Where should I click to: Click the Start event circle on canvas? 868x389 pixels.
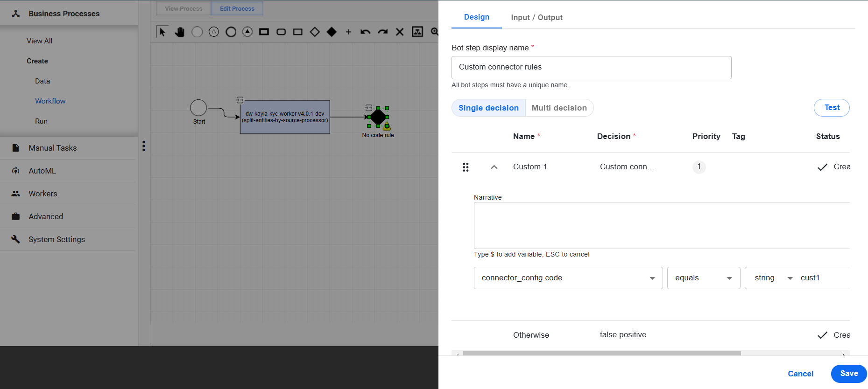pos(198,108)
